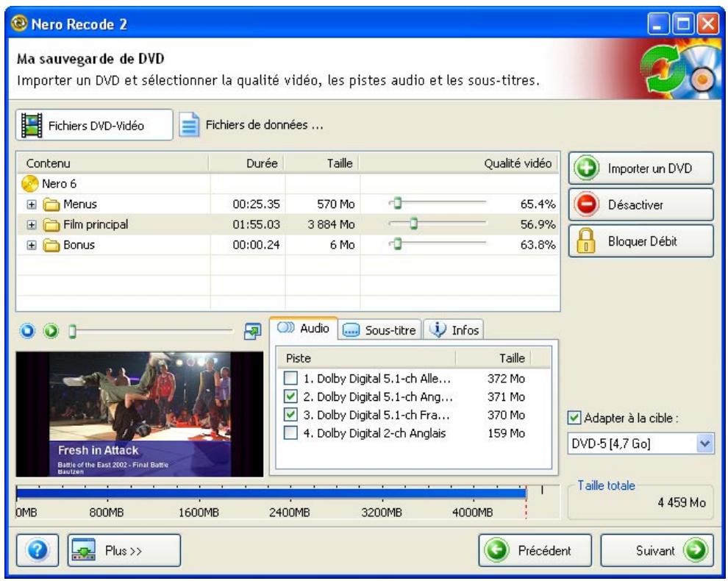Select the Nero 6 root row

coord(288,184)
